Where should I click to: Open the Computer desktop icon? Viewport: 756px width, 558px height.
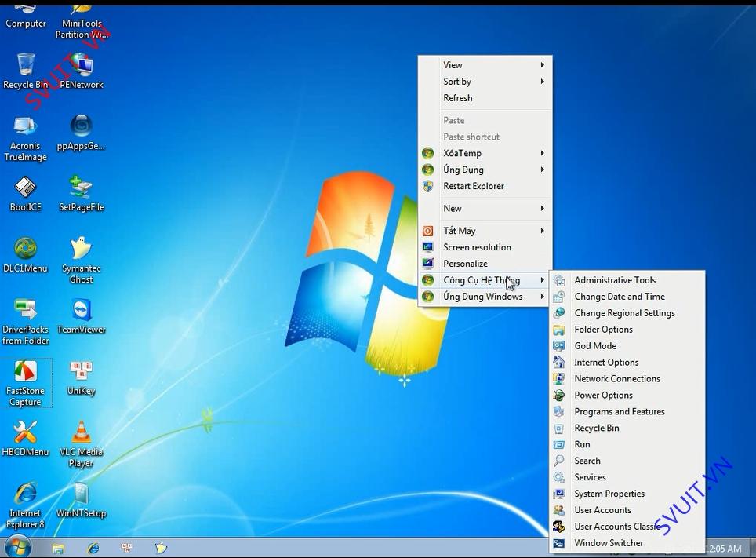pos(26,17)
